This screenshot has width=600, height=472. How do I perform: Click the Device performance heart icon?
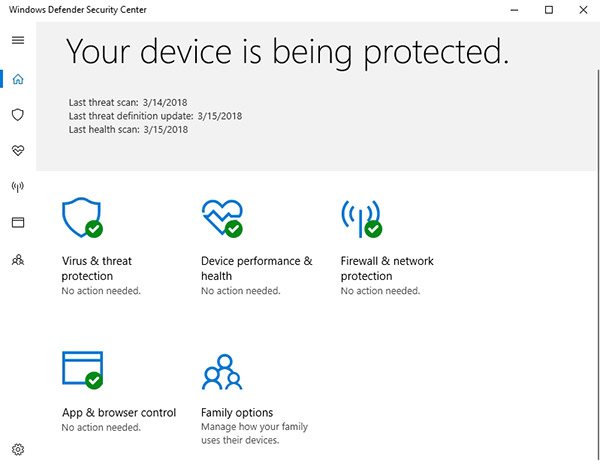tap(222, 217)
